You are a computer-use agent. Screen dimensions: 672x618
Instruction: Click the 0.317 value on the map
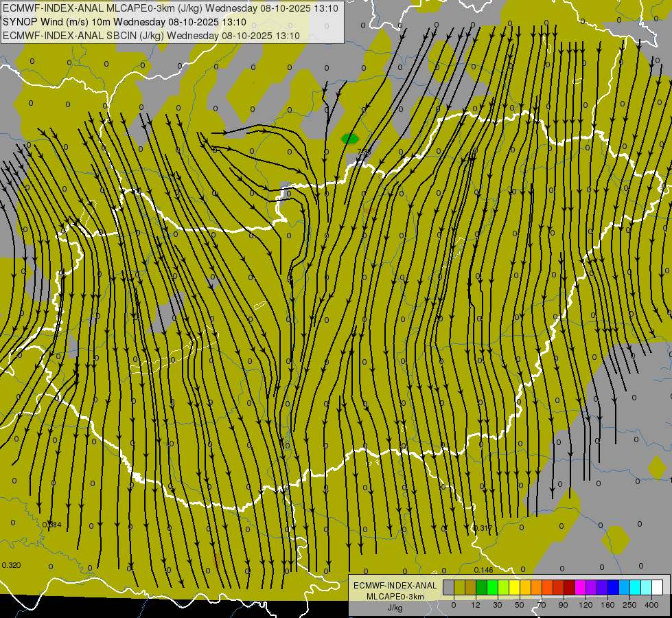click(483, 528)
